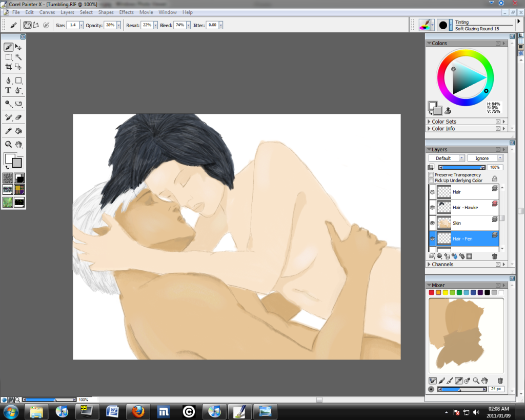Open the Default composite method dropdown
The image size is (525, 420).
click(447, 158)
